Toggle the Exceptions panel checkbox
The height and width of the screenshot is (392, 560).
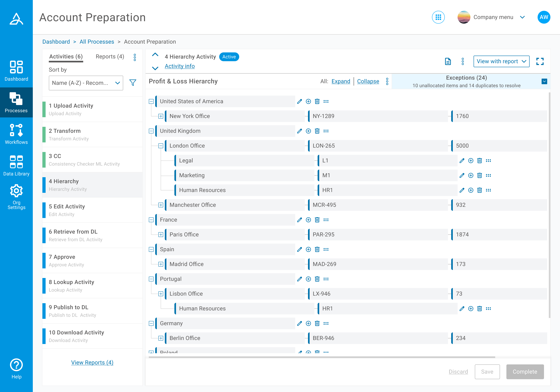pos(544,81)
